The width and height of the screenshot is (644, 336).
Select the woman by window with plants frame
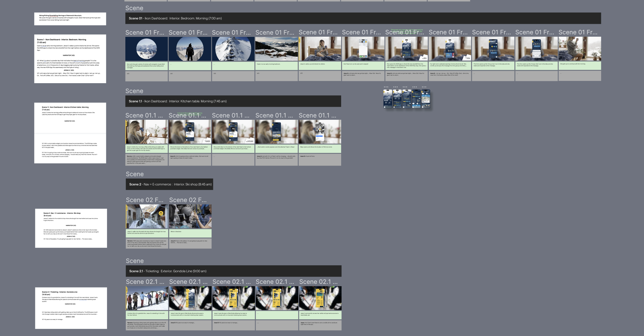tap(580, 49)
